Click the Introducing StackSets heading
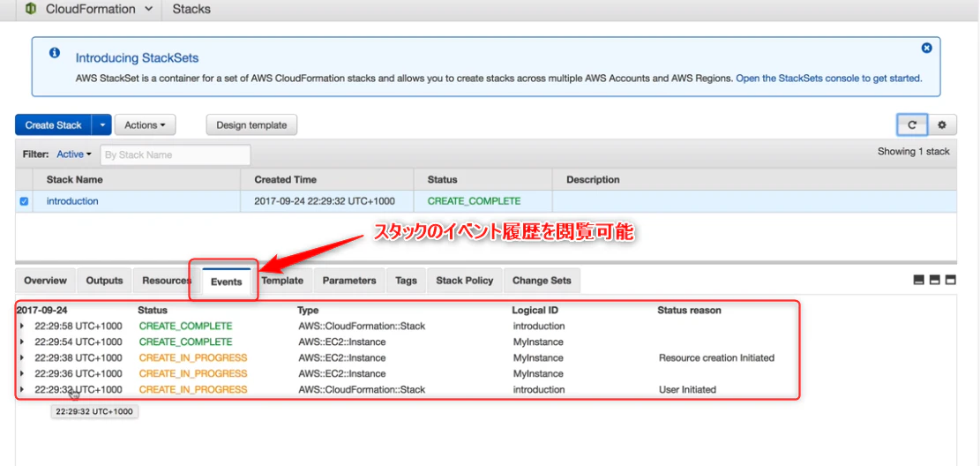Image resolution: width=980 pixels, height=466 pixels. [137, 58]
